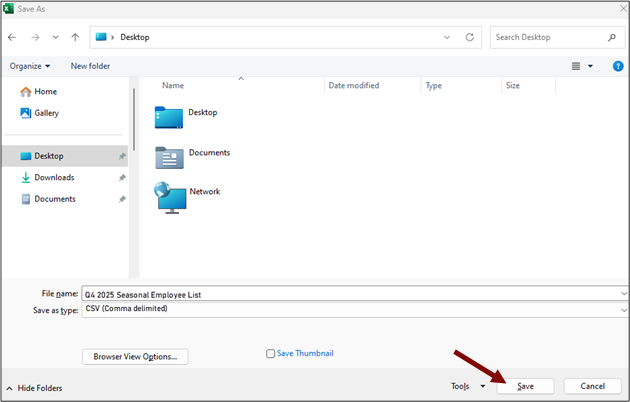Screen dimensions: 630x402
Task: Collapse the dialog with Hide Folders
Action: [34, 387]
